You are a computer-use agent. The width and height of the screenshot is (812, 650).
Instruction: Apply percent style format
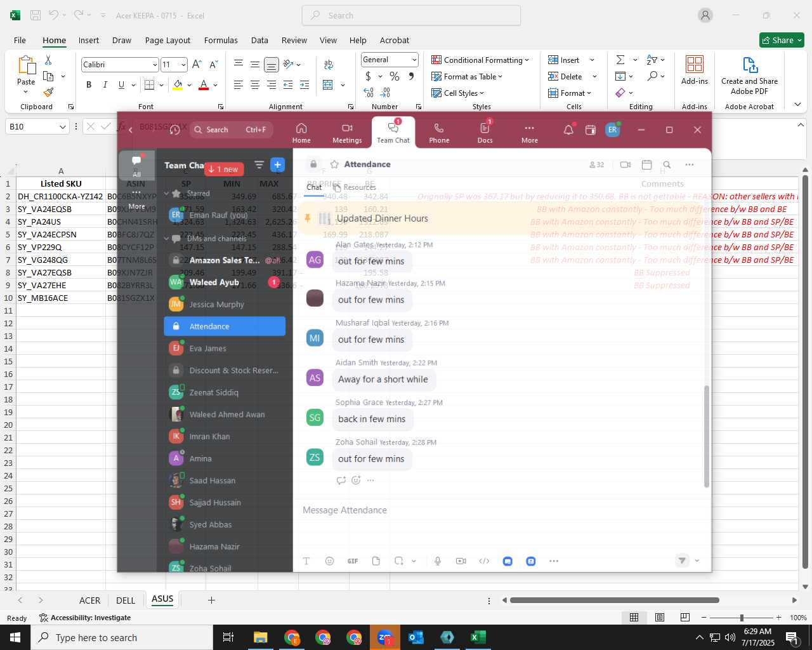tap(395, 76)
